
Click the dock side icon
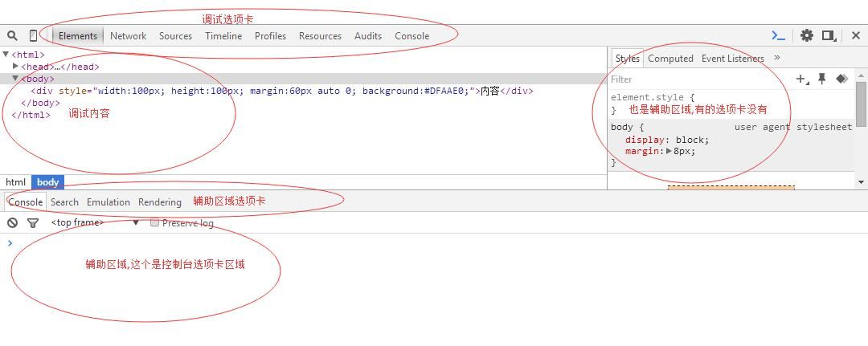[829, 35]
